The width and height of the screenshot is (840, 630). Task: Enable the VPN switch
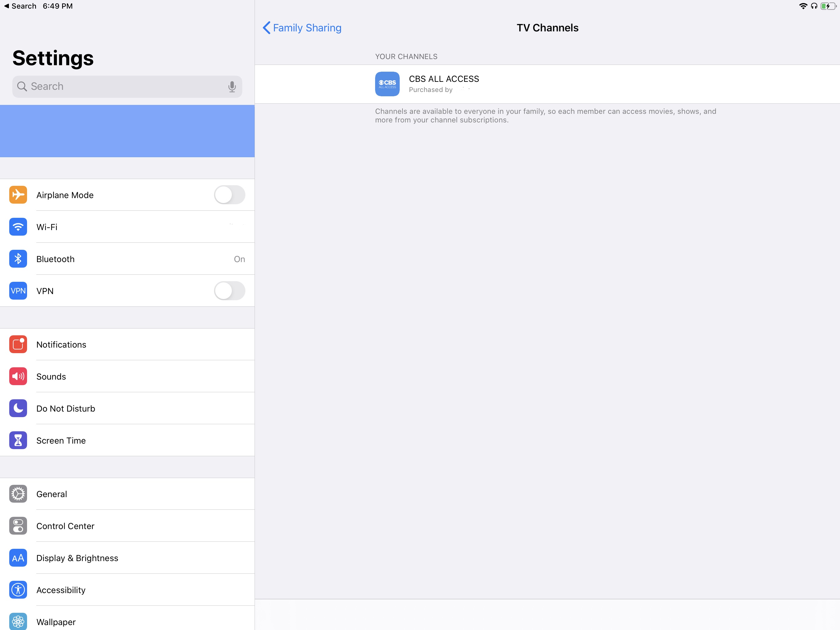(x=229, y=291)
